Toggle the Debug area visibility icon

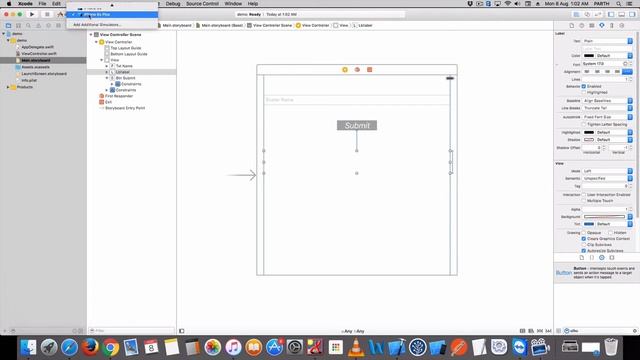coord(621,14)
